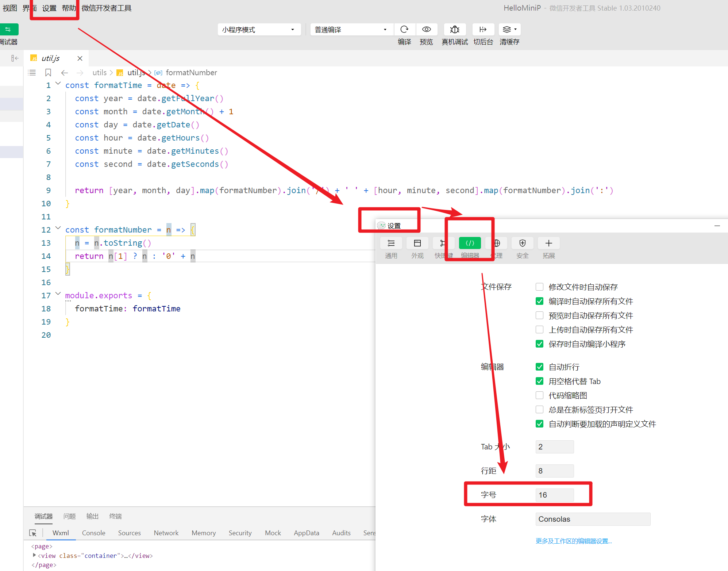The image size is (728, 571).
Task: Click more workspace editor settings link
Action: (x=573, y=541)
